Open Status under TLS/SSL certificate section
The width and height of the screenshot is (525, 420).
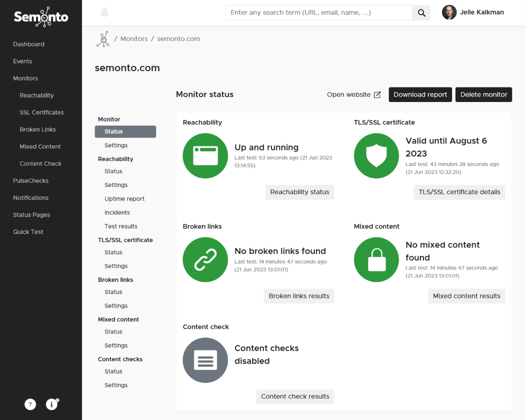[113, 252]
